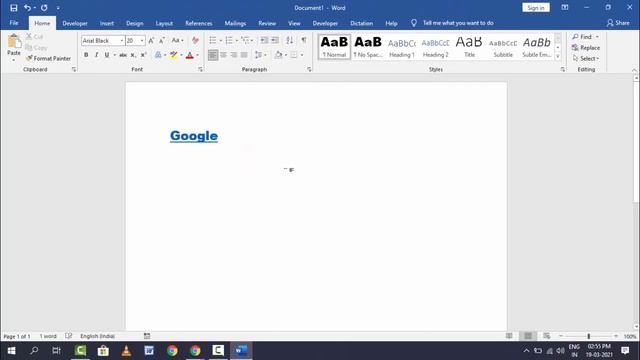Viewport: 640px width, 360px height.
Task: Click the Save icon in the title bar
Action: pyautogui.click(x=13, y=8)
